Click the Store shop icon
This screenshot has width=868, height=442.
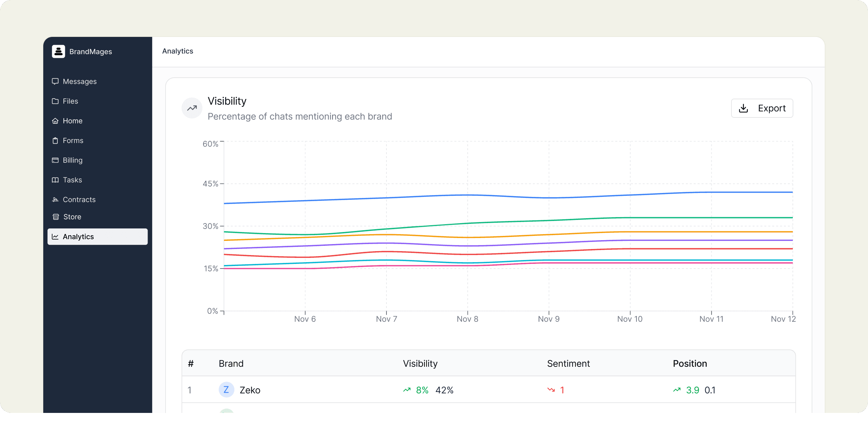click(x=56, y=217)
